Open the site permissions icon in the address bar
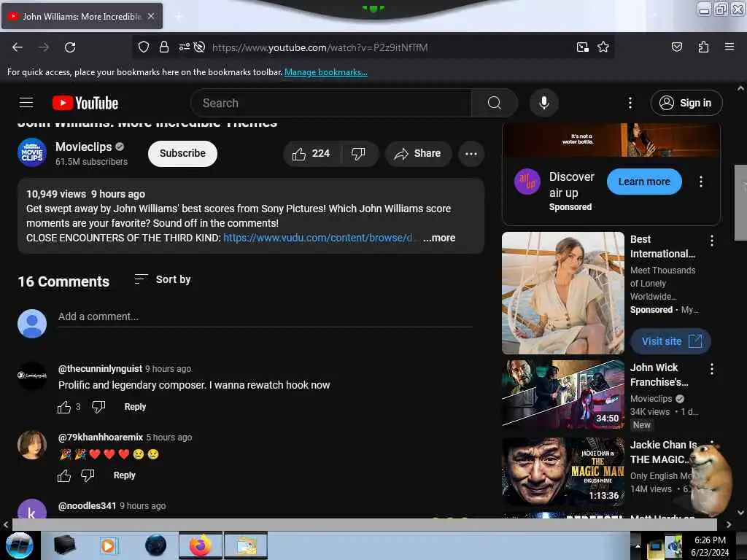 (x=184, y=47)
